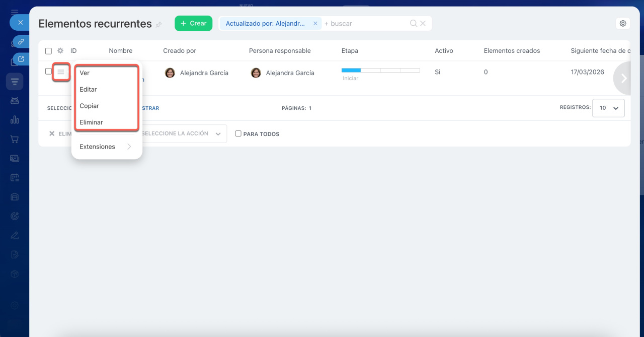
Task: Open the row hamburger actions menu
Action: [x=61, y=73]
